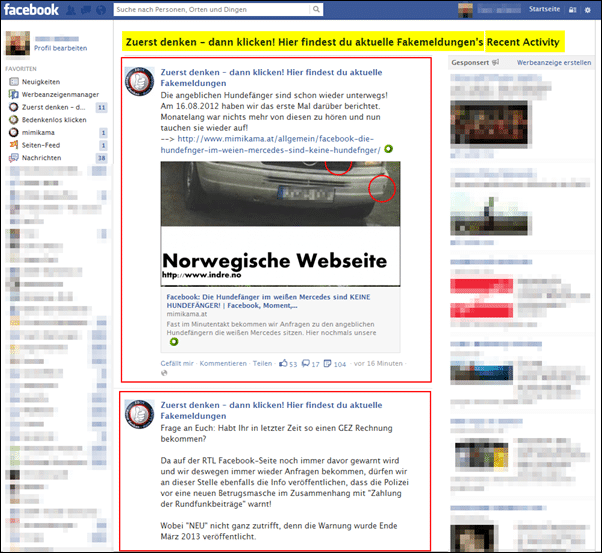The image size is (602, 553).
Task: Click the 'vor 16 Minuten' timestamp
Action: tap(378, 363)
